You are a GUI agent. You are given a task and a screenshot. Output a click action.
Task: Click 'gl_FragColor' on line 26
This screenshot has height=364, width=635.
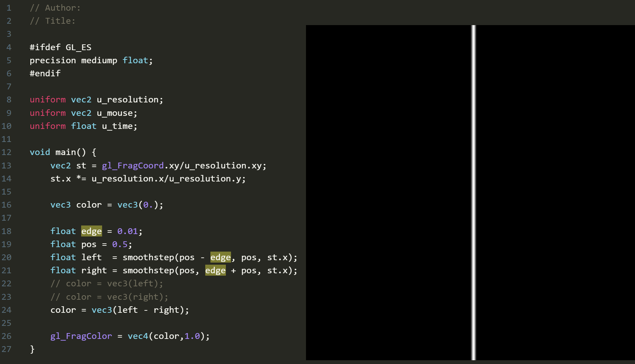[x=81, y=336]
